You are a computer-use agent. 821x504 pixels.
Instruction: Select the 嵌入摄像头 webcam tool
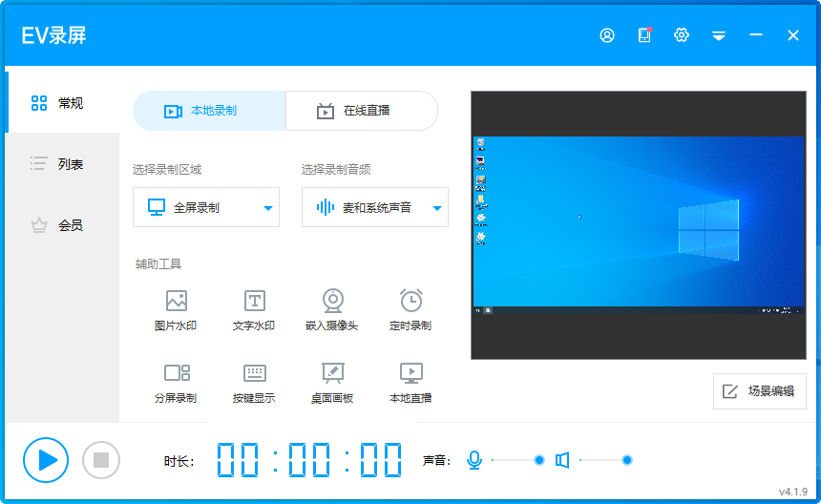pos(332,310)
